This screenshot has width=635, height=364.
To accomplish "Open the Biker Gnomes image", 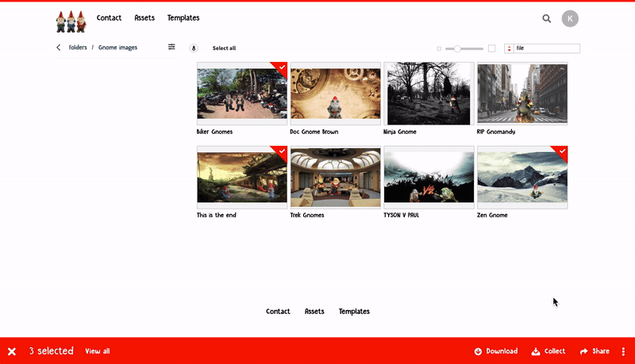I will (x=242, y=94).
